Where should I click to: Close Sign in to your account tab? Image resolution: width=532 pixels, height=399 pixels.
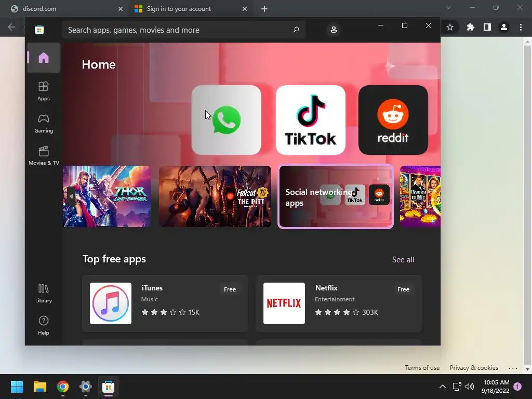[x=245, y=9]
